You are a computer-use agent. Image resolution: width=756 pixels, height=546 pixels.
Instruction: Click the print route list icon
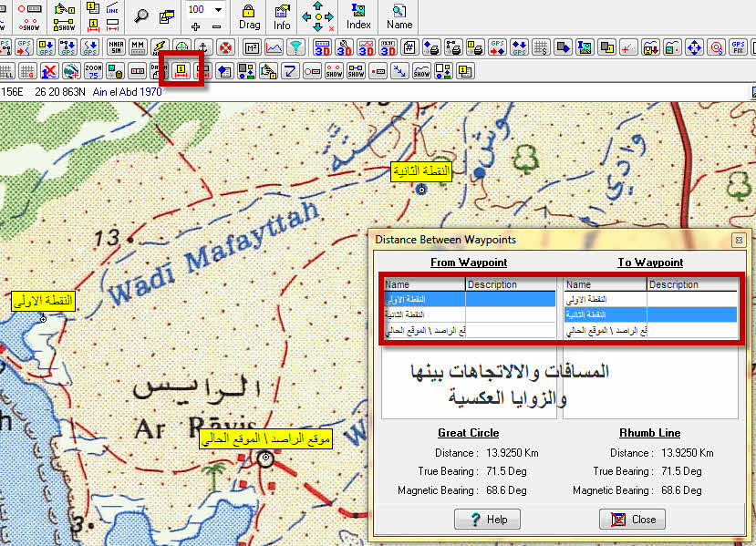click(453, 47)
